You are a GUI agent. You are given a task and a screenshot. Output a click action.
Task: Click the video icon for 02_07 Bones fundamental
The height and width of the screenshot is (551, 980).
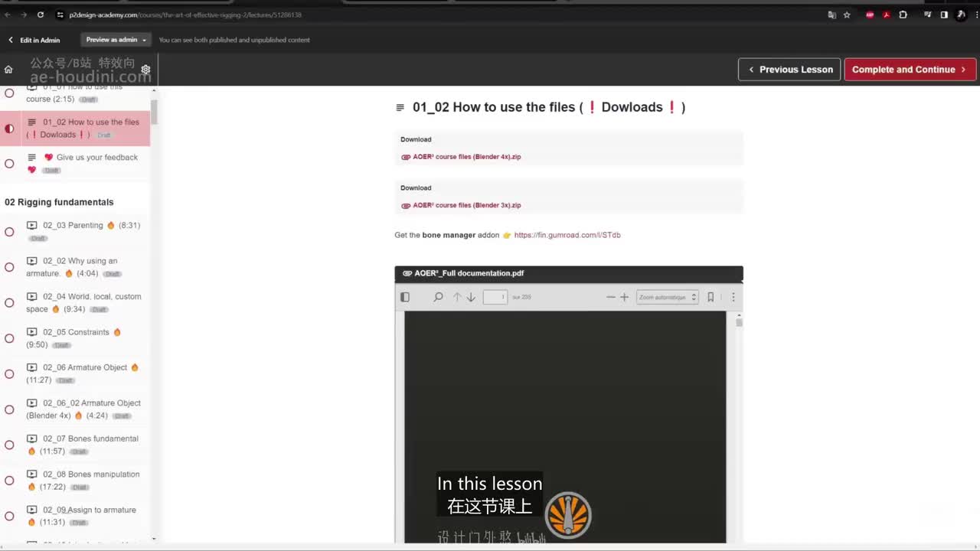click(31, 439)
